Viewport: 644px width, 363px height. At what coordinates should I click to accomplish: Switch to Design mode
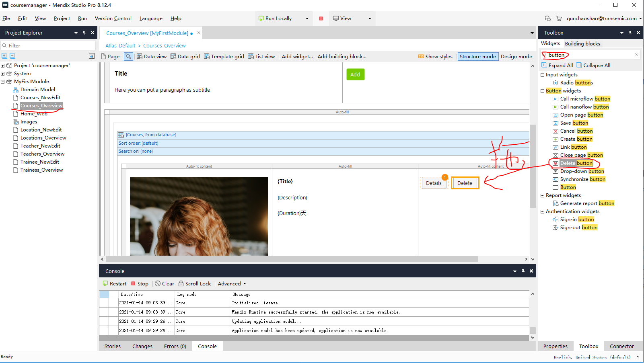(516, 57)
